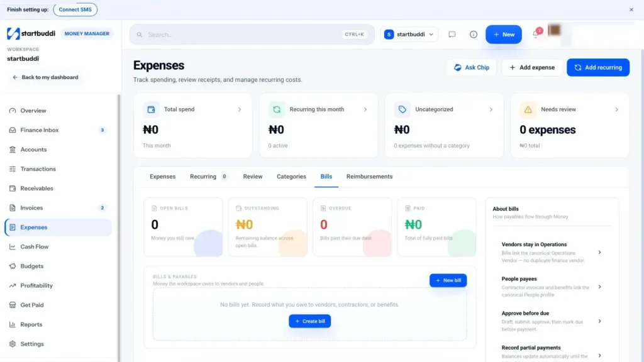The image size is (644, 362).
Task: Click the Ask Chip button
Action: pos(472,67)
